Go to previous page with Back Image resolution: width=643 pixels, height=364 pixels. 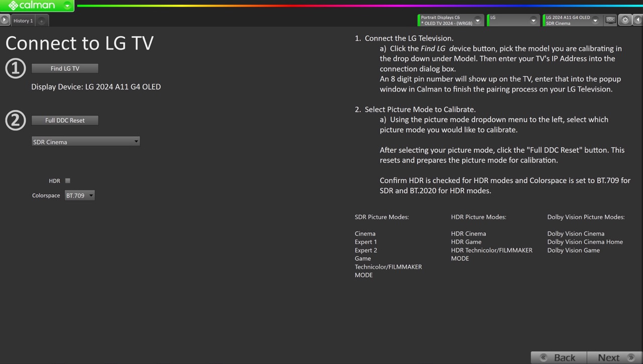coord(559,357)
